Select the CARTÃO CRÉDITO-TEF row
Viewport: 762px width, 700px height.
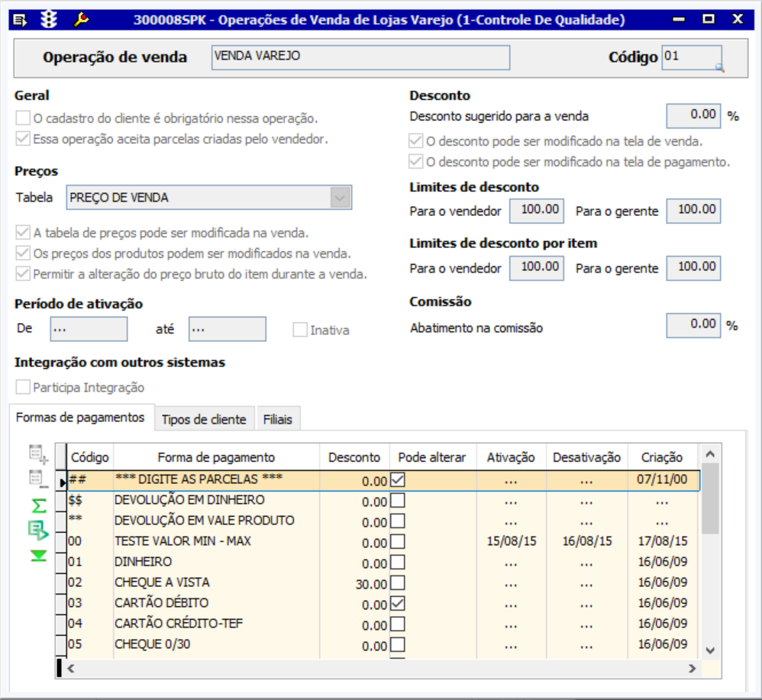(383, 624)
